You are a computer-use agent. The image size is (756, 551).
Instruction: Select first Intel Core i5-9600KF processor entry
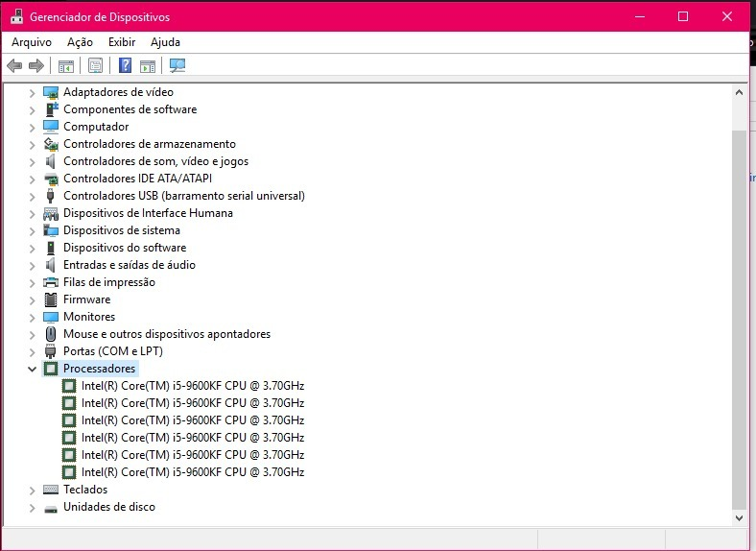pos(193,386)
